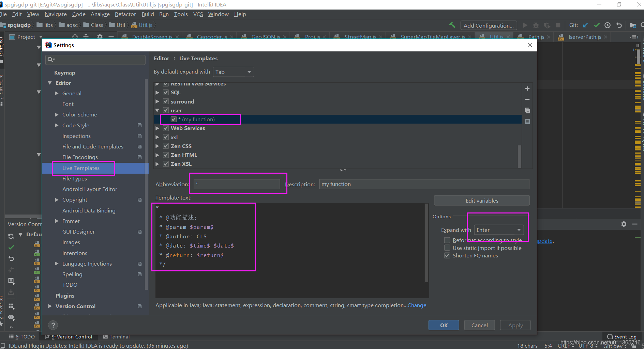
Task: Click the settings search field
Action: point(95,60)
